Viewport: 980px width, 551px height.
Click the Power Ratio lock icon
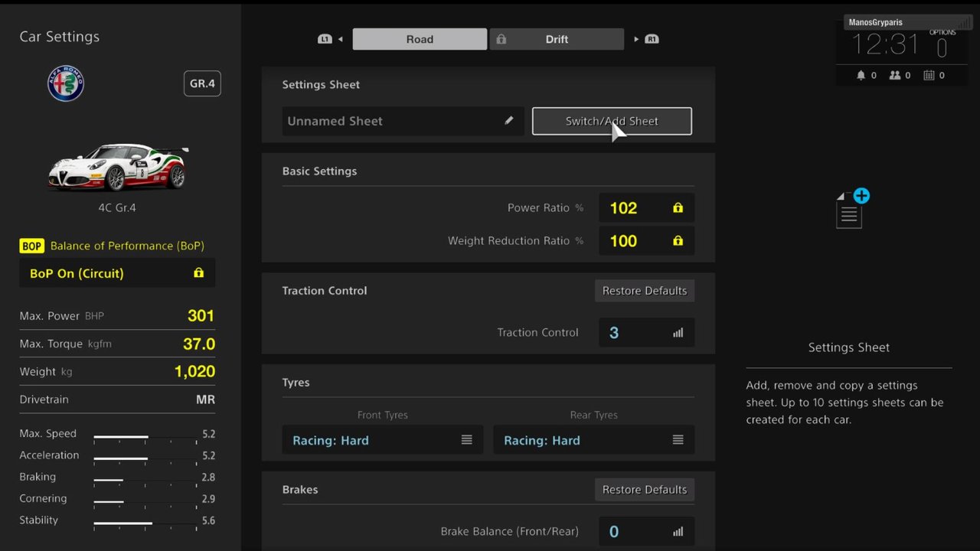[x=678, y=207]
